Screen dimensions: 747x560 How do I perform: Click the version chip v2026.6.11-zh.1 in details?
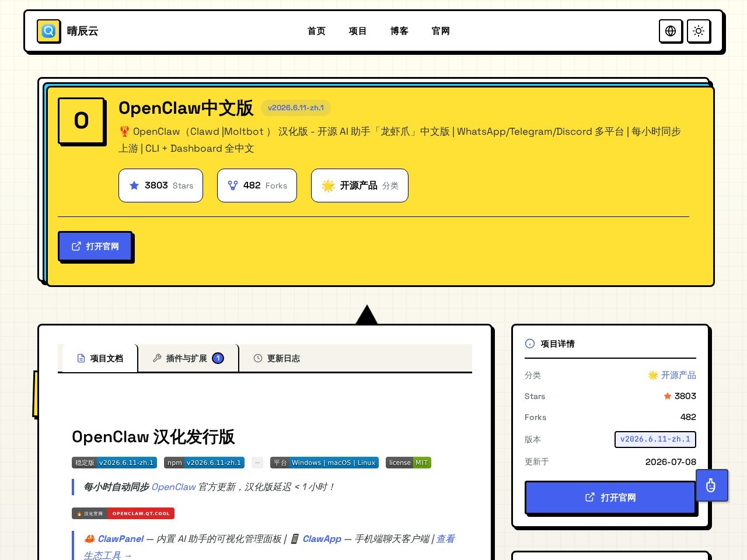coord(655,439)
